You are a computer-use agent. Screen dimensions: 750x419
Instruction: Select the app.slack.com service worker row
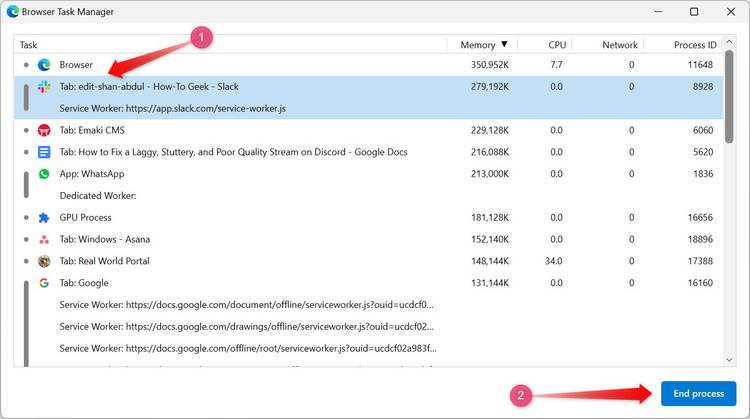coord(368,109)
